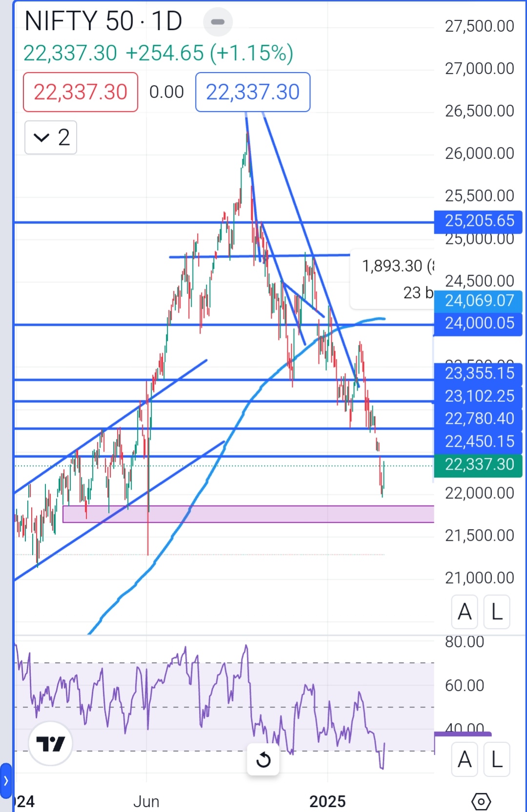Viewport: 527px width, 812px height.
Task: Toggle log scale L in RSI pane
Action: [x=497, y=759]
